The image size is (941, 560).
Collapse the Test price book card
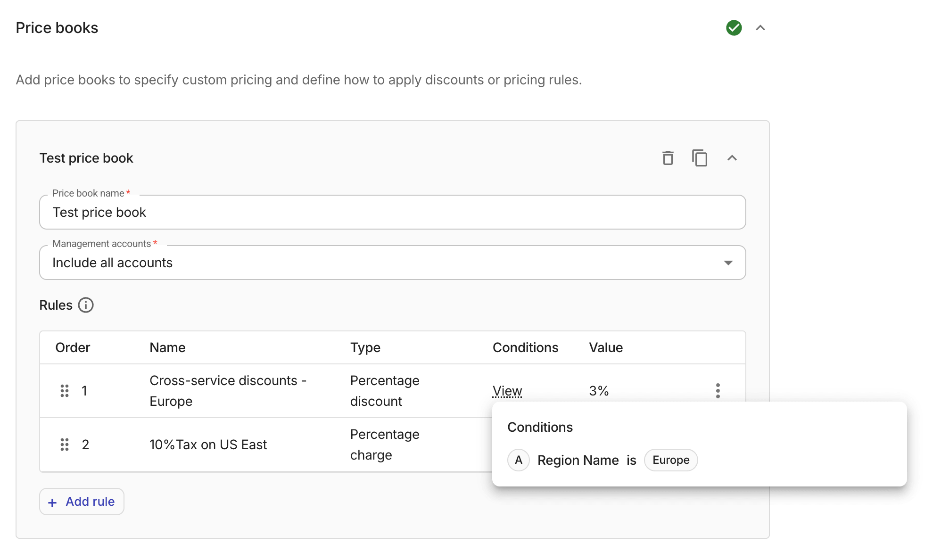point(732,158)
